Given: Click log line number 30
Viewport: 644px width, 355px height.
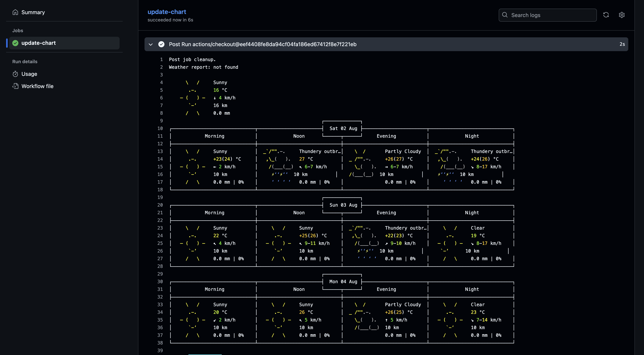Looking at the screenshot, I should click(x=160, y=281).
